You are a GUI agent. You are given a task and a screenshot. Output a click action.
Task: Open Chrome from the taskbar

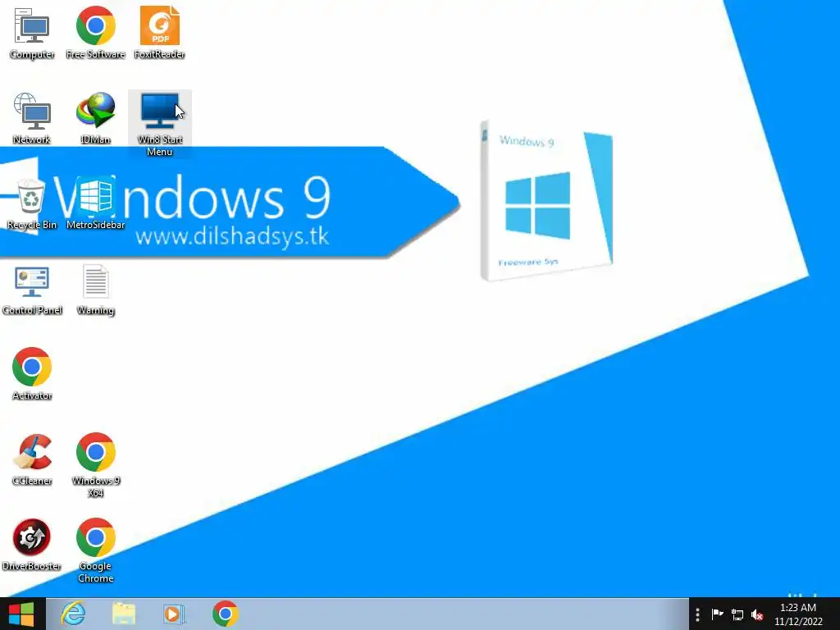click(225, 614)
